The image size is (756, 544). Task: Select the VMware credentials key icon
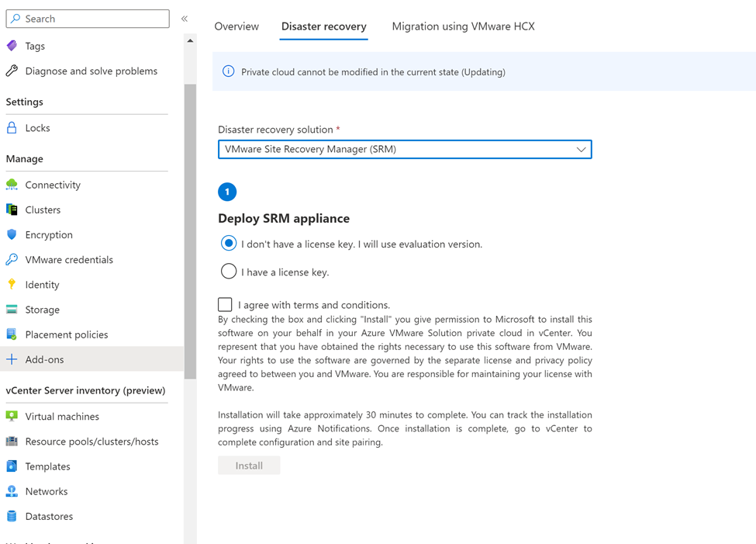click(x=12, y=259)
